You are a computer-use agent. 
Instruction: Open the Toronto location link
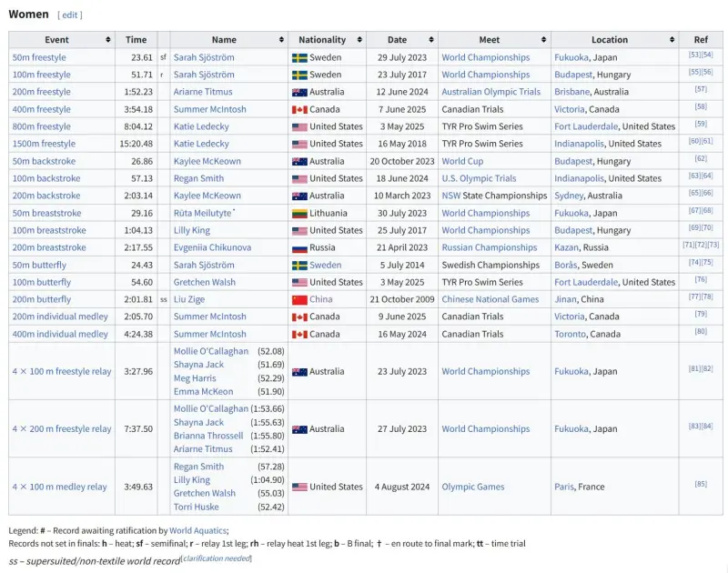[x=571, y=335]
